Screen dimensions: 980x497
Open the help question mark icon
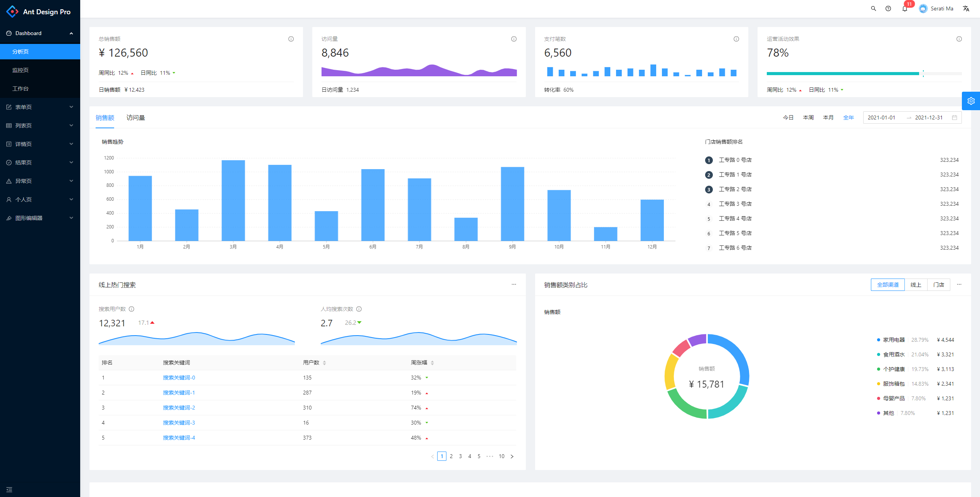[888, 8]
